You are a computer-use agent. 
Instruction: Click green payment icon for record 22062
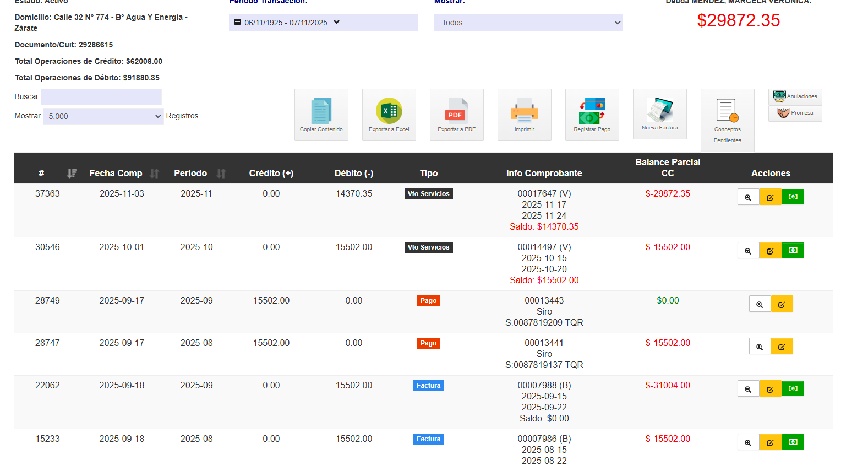[x=793, y=388]
